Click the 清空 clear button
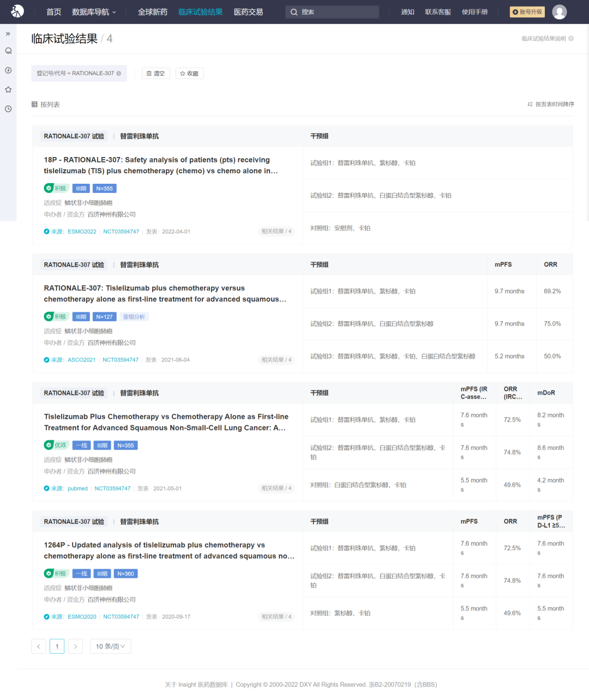589x700 pixels. click(156, 74)
